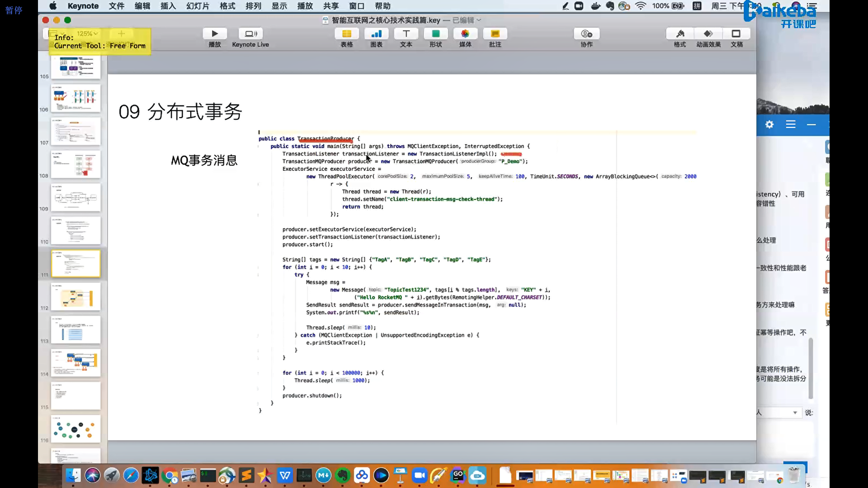Insert a table with the 表格 icon
The image size is (868, 488).
347,34
